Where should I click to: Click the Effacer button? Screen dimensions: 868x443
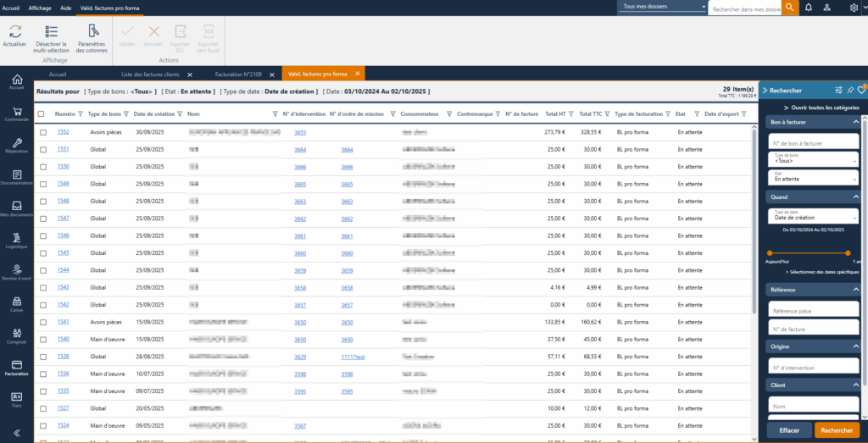[789, 430]
